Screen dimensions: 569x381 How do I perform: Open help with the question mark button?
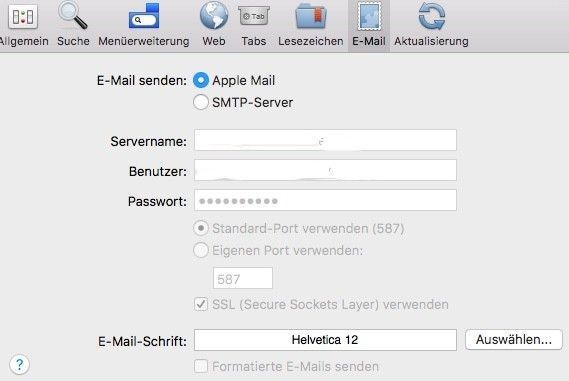(19, 364)
